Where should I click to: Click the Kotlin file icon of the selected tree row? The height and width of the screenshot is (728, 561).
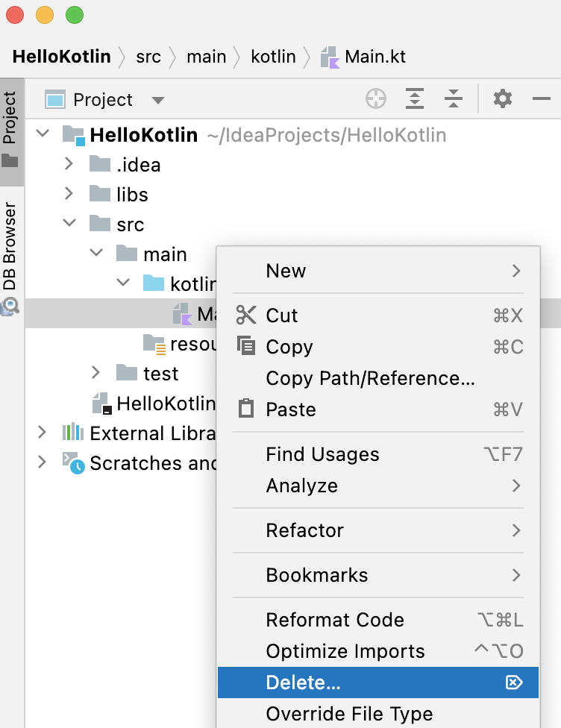[182, 314]
